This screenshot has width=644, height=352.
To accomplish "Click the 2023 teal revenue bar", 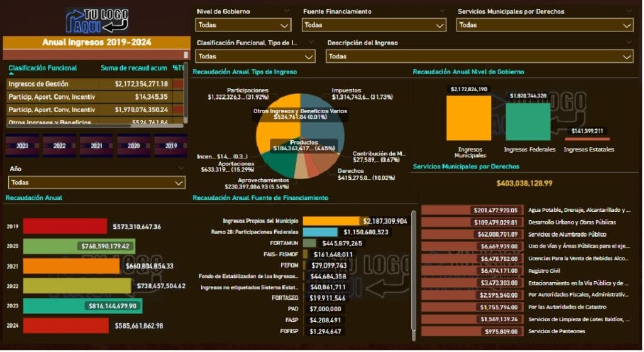I will 82,305.
